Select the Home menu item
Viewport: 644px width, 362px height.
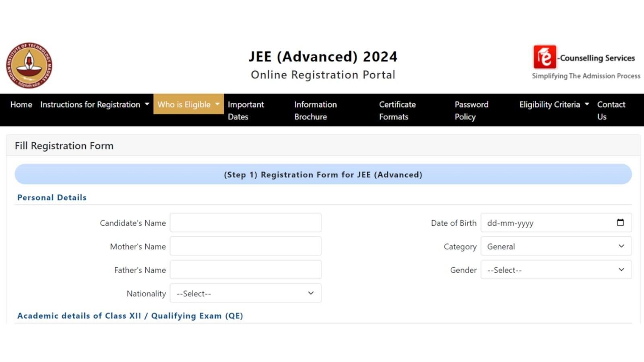21,105
